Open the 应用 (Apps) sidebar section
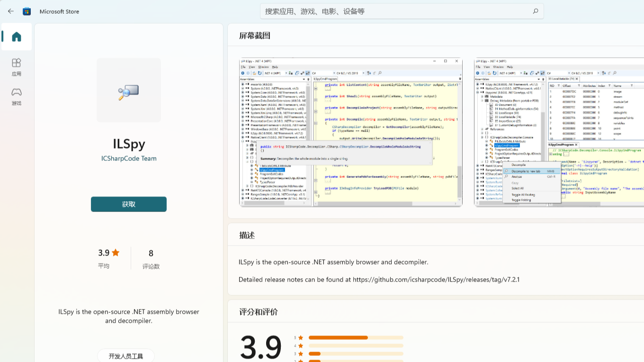This screenshot has width=644, height=362. (x=17, y=67)
